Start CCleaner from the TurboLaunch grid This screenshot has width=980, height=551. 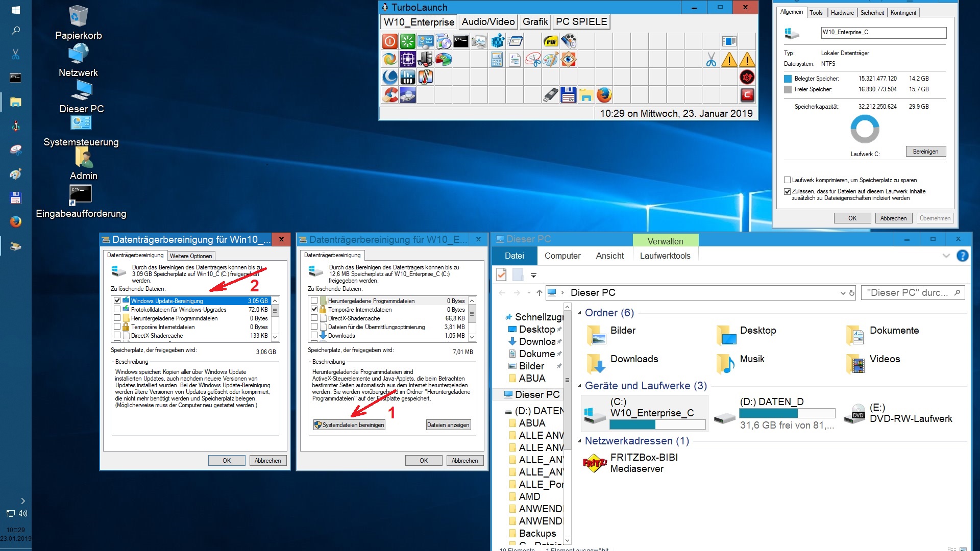coord(390,95)
